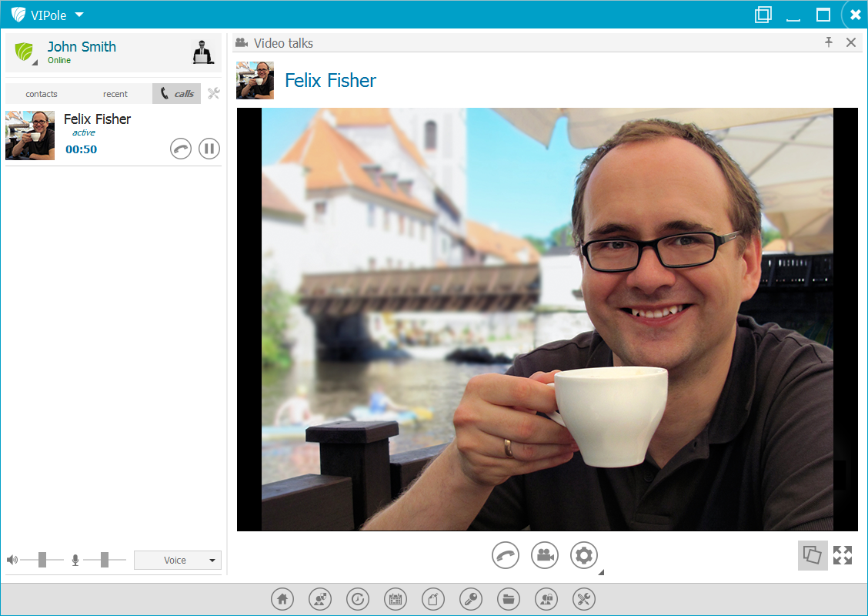Open the VIPole main menu dropdown
Viewport: 868px width, 616px height.
tap(79, 15)
